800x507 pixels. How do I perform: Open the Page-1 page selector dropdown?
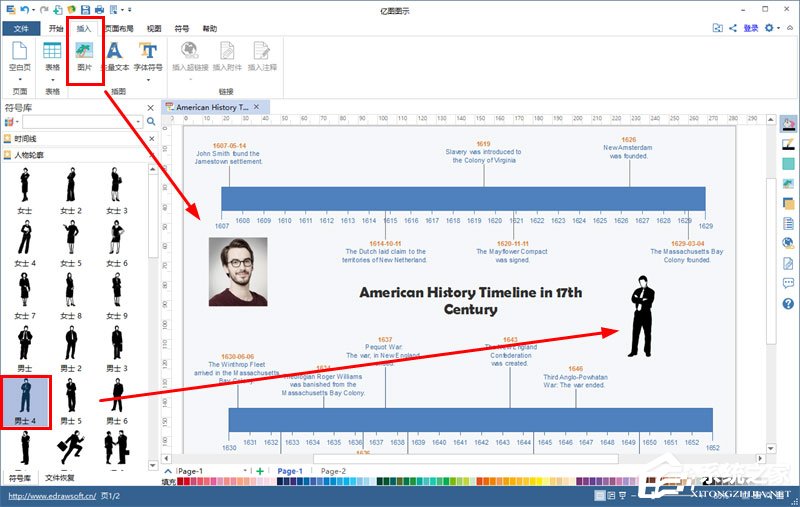[x=245, y=471]
